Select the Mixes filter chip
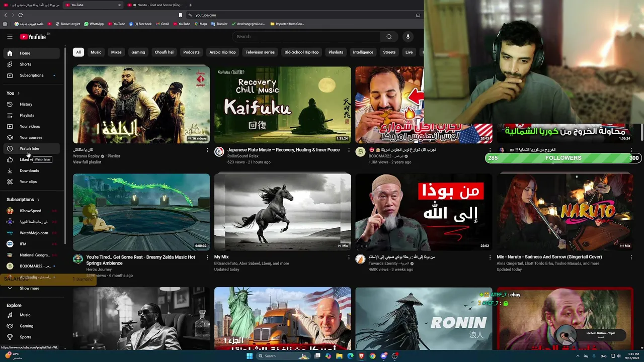The image size is (644, 362). pos(116,52)
